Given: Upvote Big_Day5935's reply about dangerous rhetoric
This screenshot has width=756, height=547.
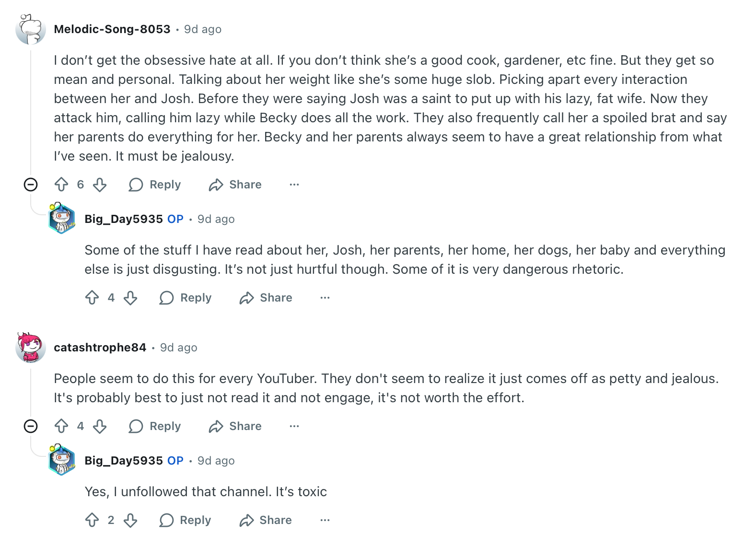Looking at the screenshot, I should pyautogui.click(x=92, y=298).
